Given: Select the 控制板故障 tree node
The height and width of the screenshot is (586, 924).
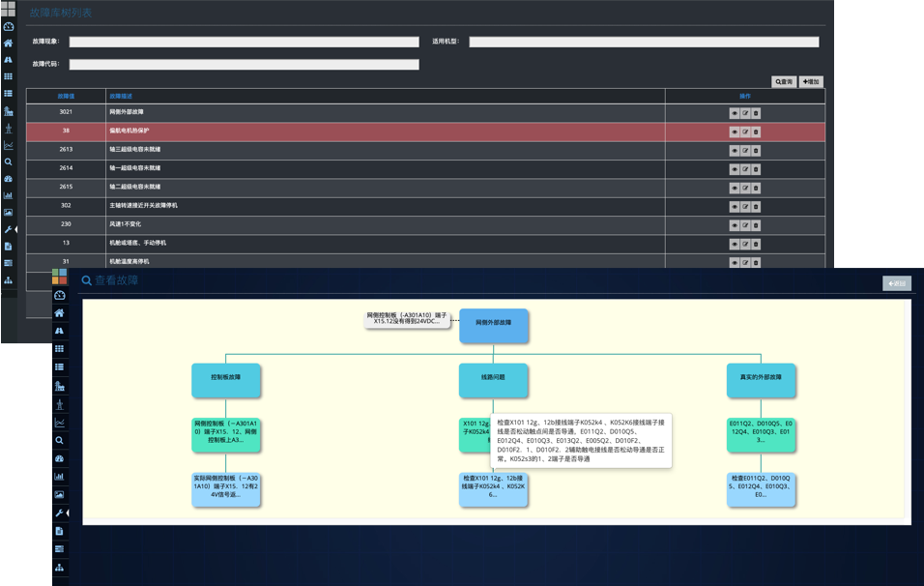Looking at the screenshot, I should [226, 380].
